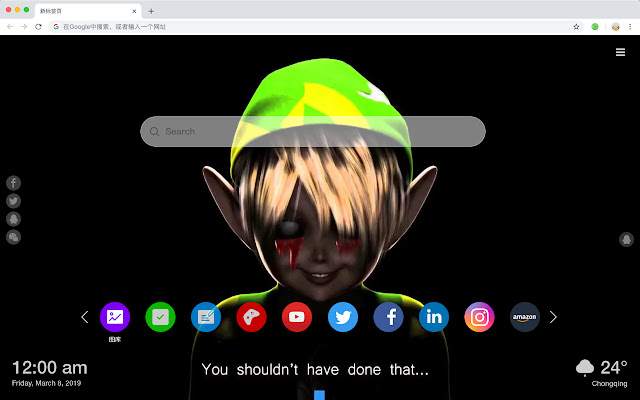Open the YouTube shortcut

[x=297, y=317]
